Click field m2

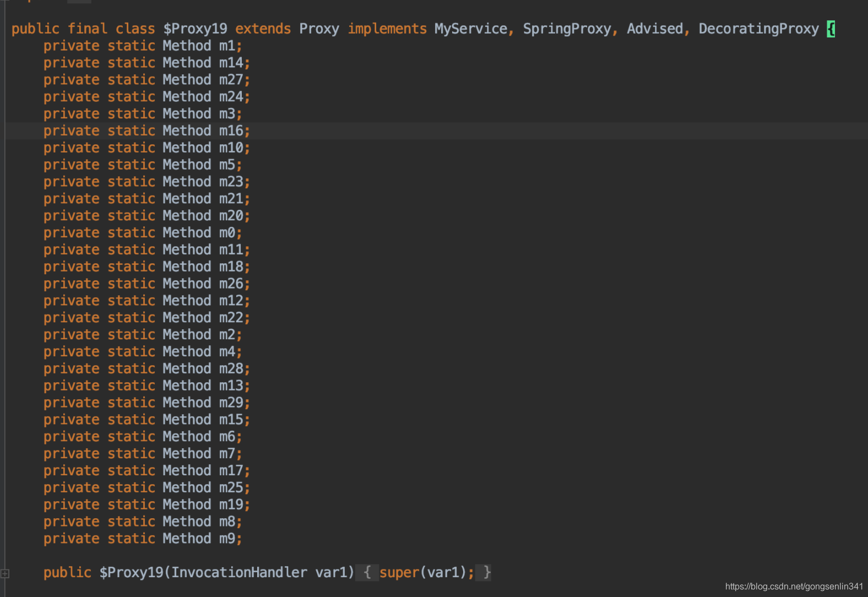tap(227, 335)
